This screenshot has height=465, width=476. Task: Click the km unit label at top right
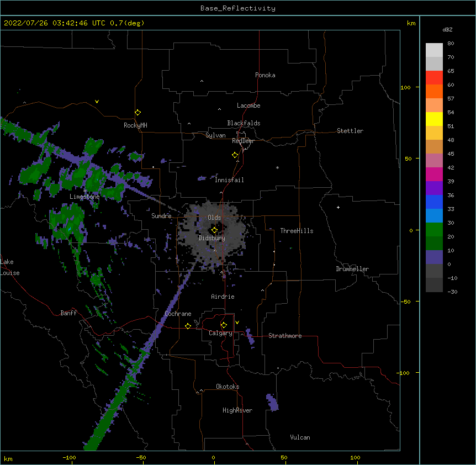[x=411, y=23]
